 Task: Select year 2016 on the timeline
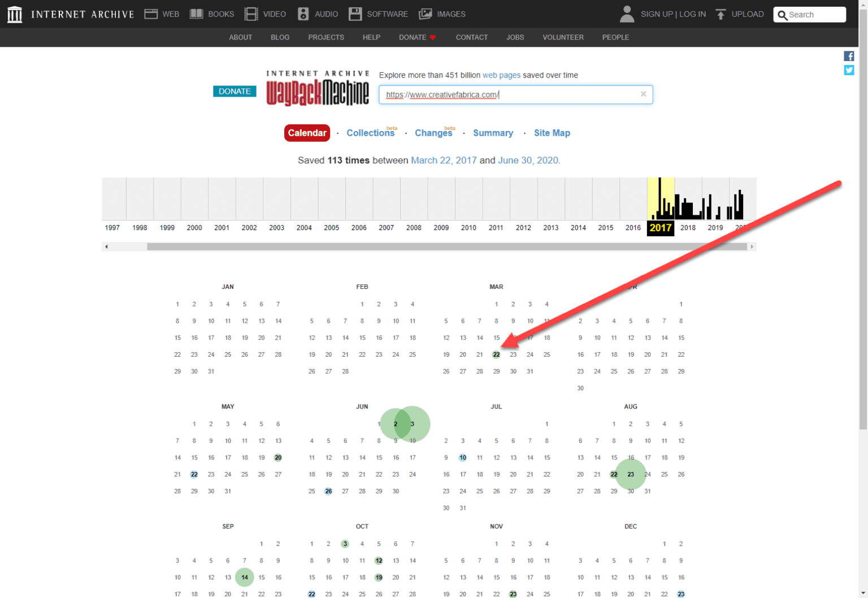pyautogui.click(x=633, y=228)
